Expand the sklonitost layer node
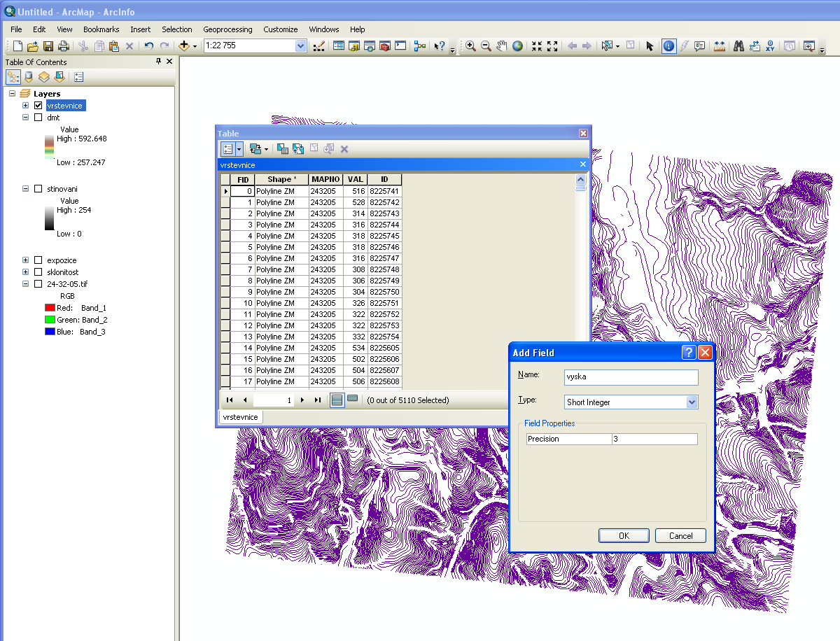The width and height of the screenshot is (840, 641). tap(26, 272)
